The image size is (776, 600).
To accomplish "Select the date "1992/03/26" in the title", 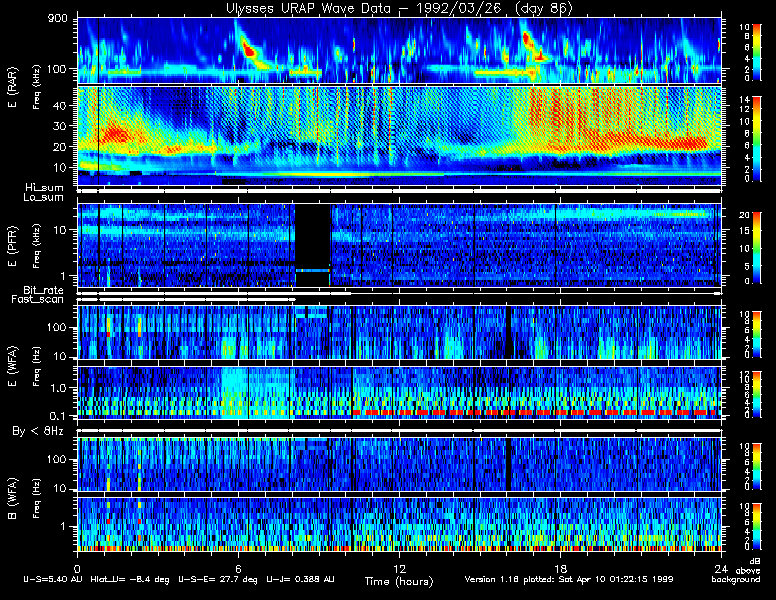I will pos(459,8).
